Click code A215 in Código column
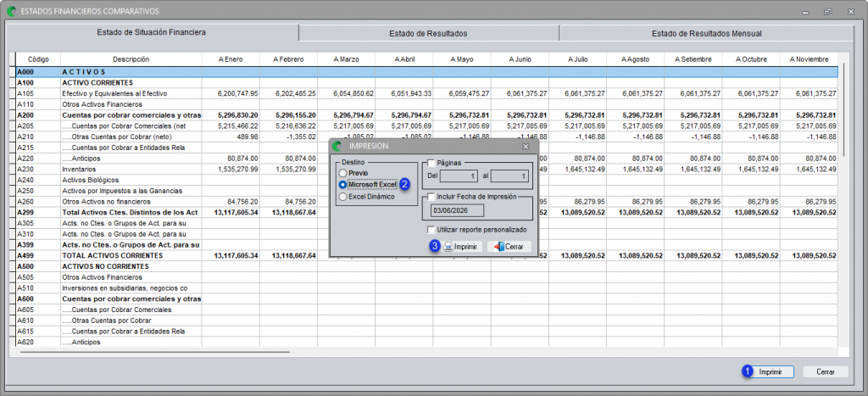This screenshot has width=868, height=396. click(x=25, y=148)
